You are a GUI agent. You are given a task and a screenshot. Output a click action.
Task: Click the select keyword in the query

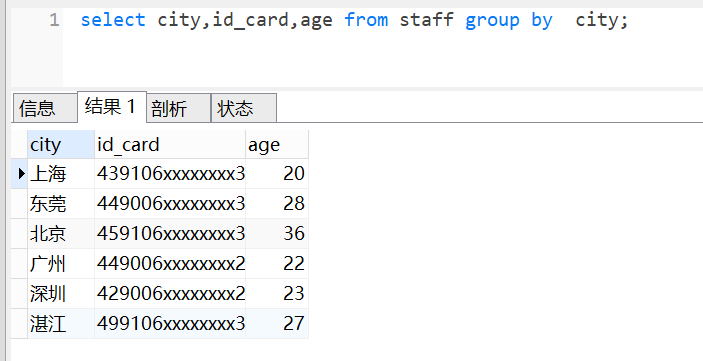pyautogui.click(x=113, y=20)
